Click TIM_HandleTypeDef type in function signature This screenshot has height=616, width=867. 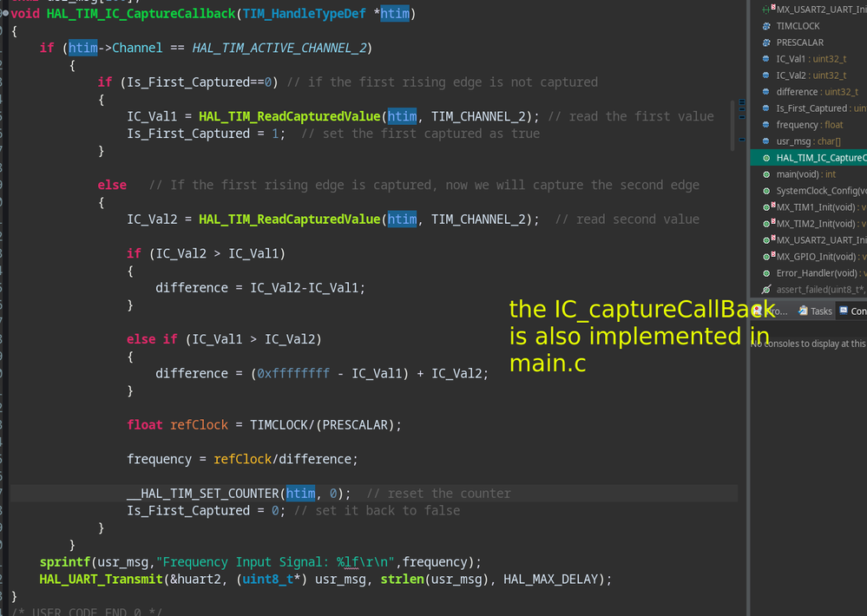(x=304, y=13)
